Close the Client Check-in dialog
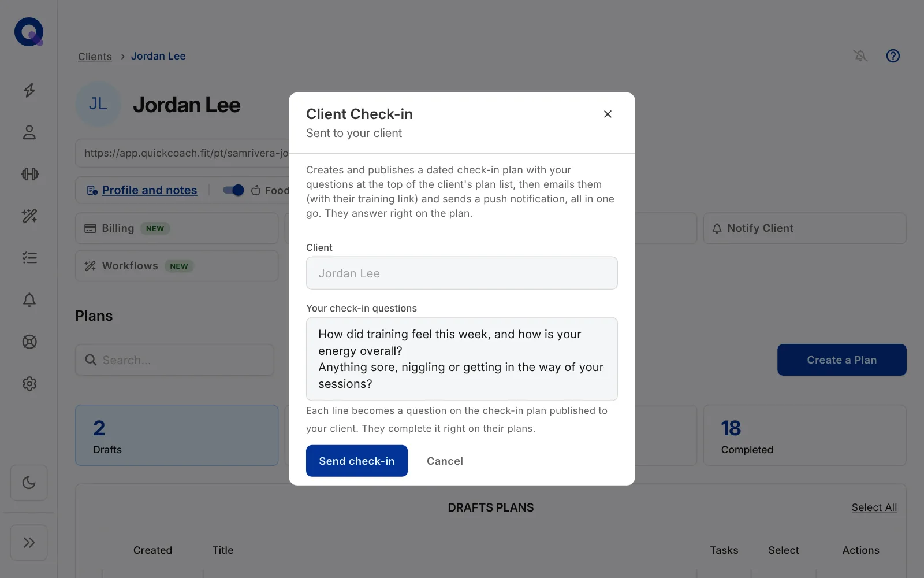 (608, 114)
